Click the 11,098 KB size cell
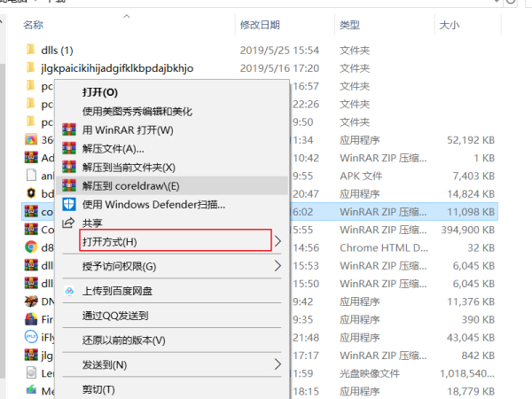The height and width of the screenshot is (399, 532). point(471,212)
